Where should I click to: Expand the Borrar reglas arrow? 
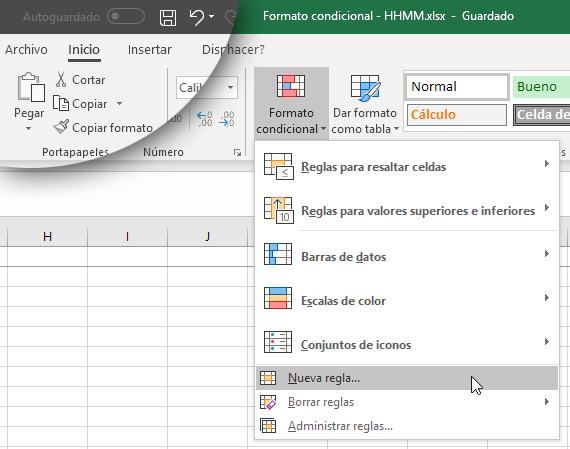point(547,402)
